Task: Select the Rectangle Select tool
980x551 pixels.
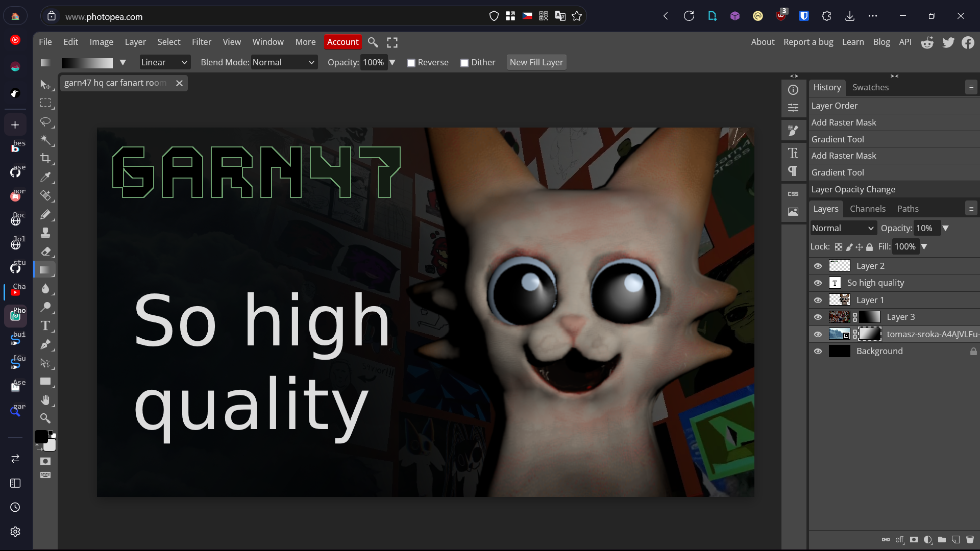Action: click(x=45, y=103)
